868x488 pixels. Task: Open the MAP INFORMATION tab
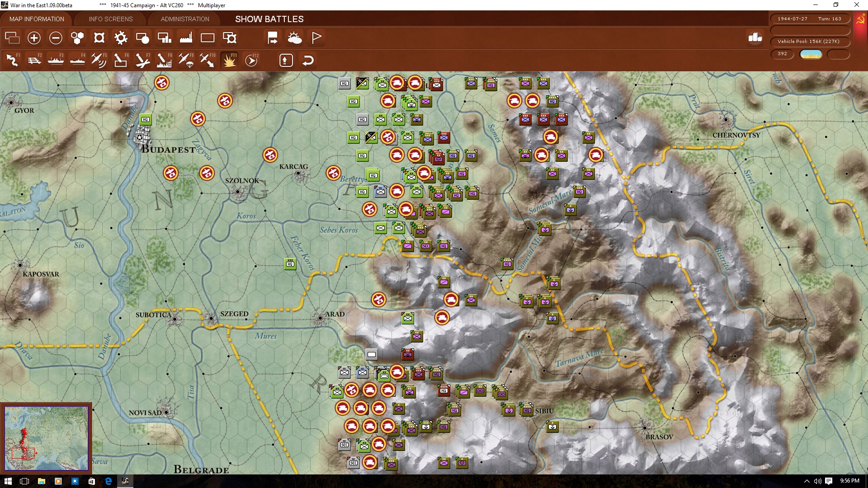tap(37, 19)
